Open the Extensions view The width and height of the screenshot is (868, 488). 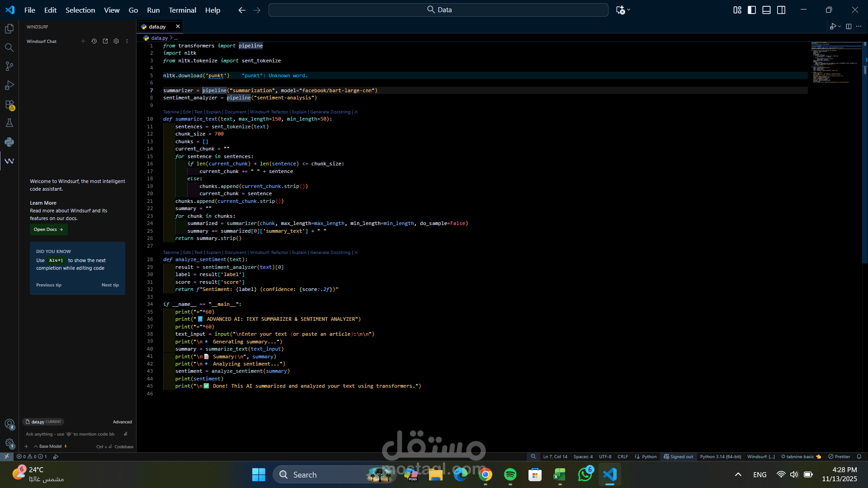tap(9, 104)
